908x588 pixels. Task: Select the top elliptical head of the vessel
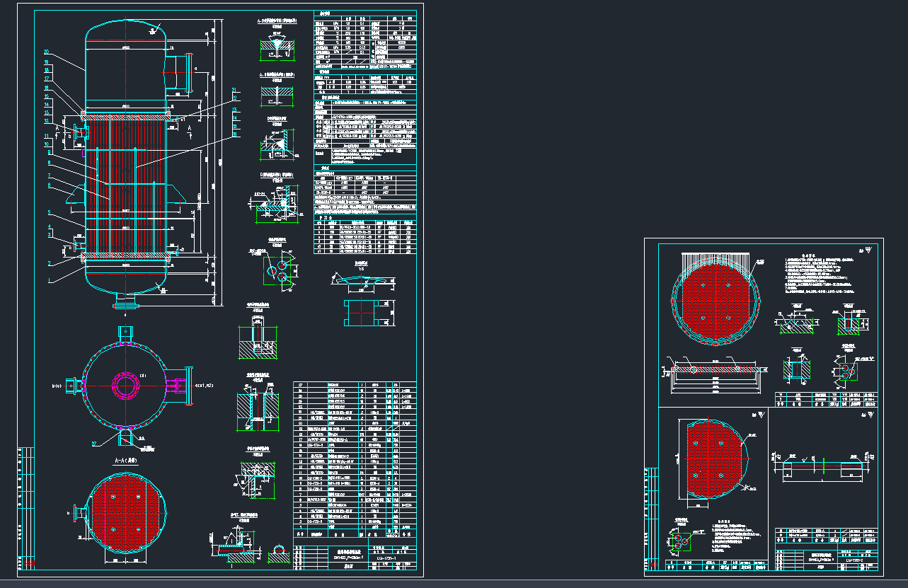coord(125,29)
